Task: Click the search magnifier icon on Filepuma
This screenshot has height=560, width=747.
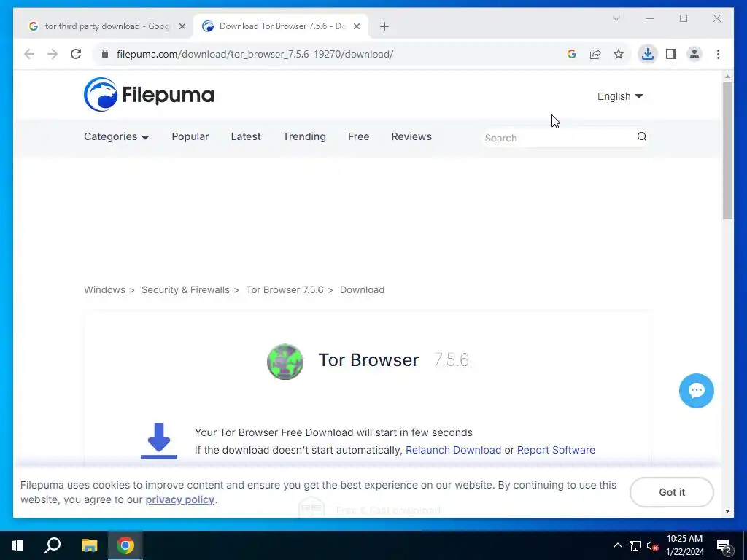Action: pyautogui.click(x=642, y=136)
